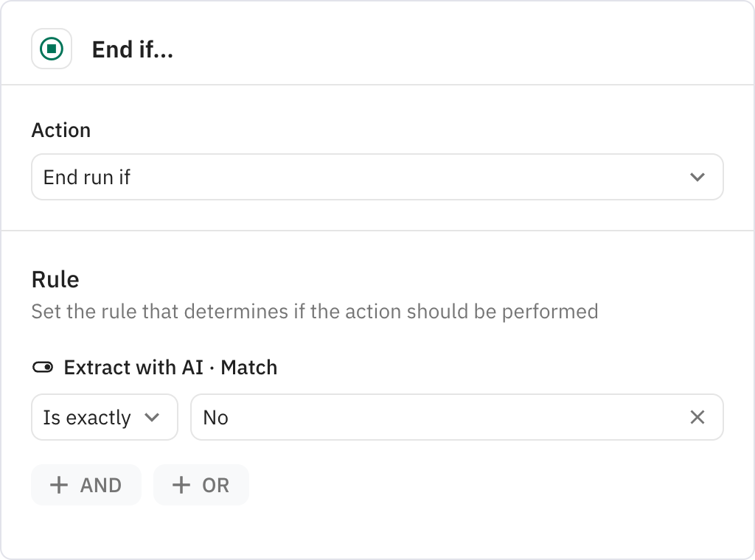This screenshot has width=755, height=560.
Task: Add an AND condition to the rule
Action: [x=86, y=485]
